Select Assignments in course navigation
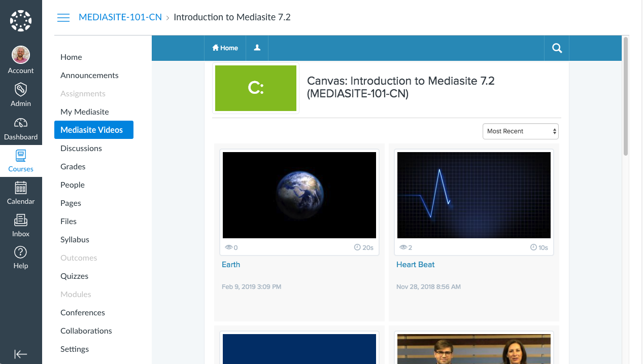643x364 pixels. (83, 94)
